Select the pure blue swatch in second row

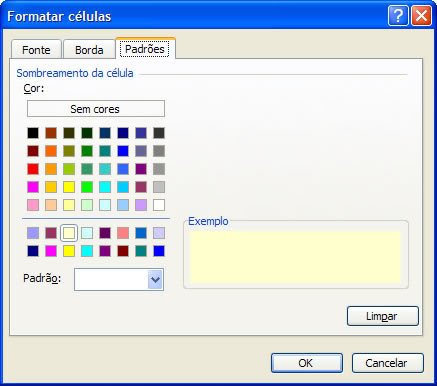pos(123,151)
